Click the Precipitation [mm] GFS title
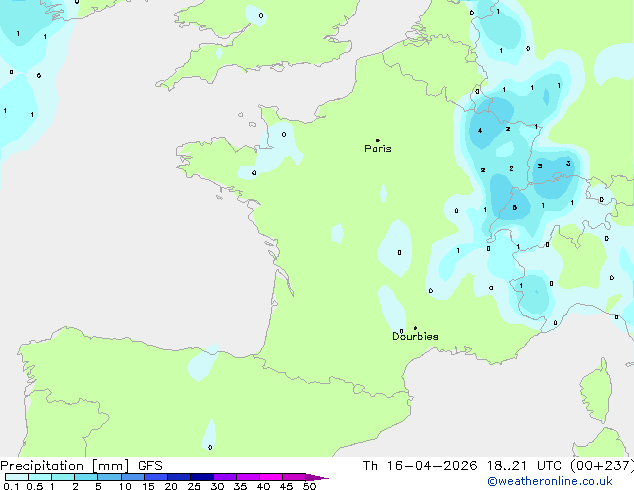 (x=81, y=466)
